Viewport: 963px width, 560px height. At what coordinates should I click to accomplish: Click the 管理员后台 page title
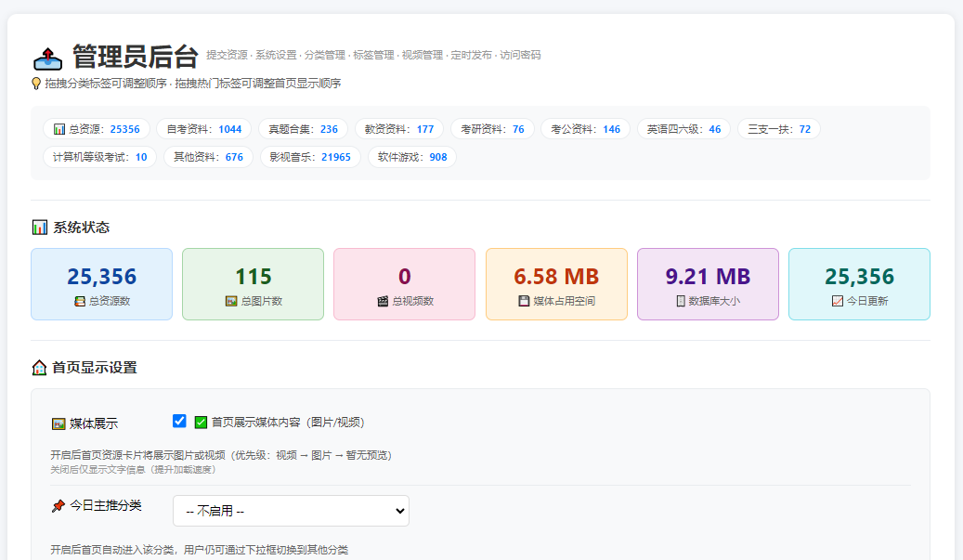coord(136,57)
